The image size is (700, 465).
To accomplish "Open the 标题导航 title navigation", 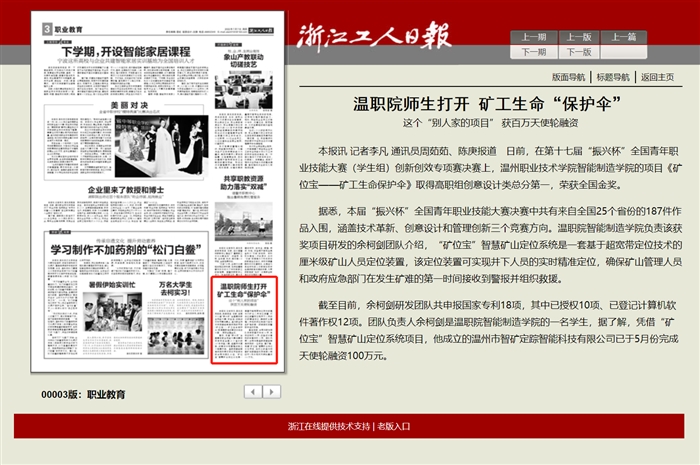I will coord(613,76).
